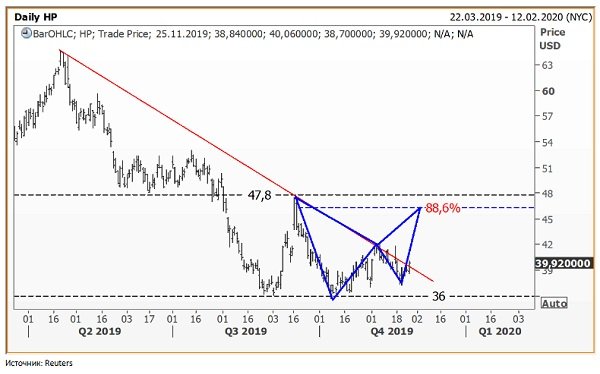Click the 'Источник: Reuters' source caption

pos(39,363)
